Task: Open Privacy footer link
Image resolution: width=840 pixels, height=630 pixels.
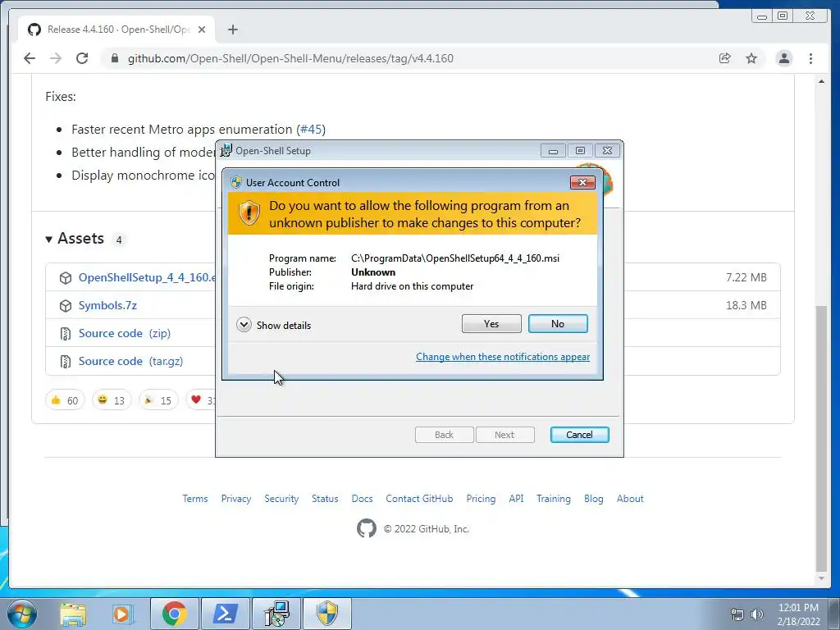Action: tap(236, 499)
